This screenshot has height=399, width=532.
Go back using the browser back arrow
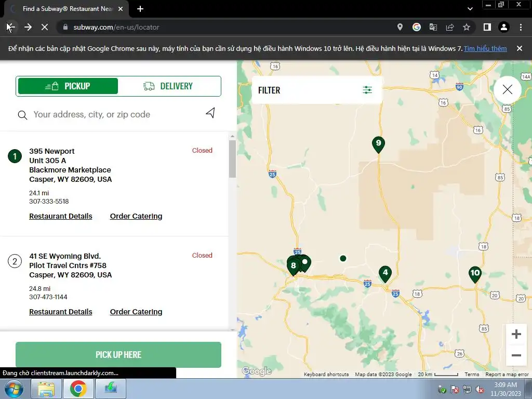point(11,27)
